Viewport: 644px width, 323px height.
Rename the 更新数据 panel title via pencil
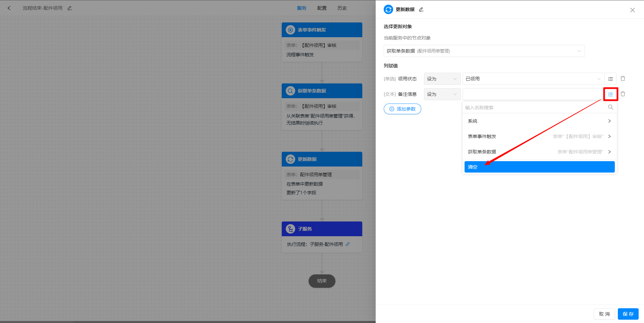tap(421, 10)
